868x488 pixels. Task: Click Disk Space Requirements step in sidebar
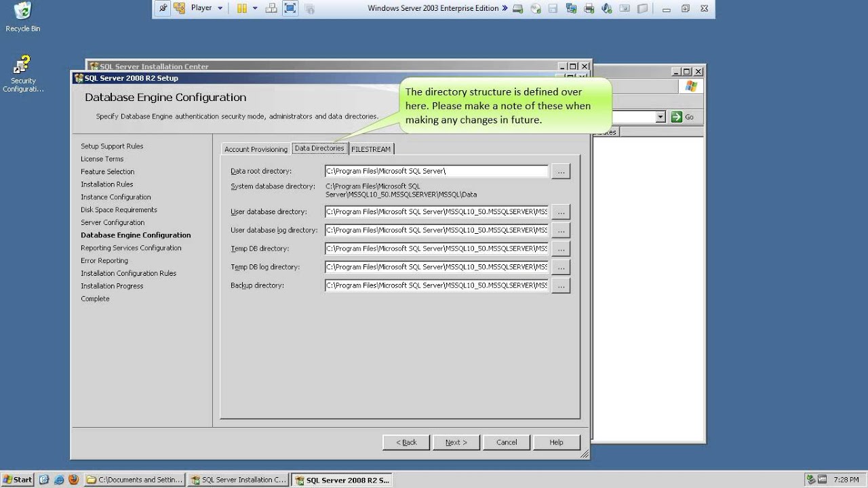tap(119, 210)
